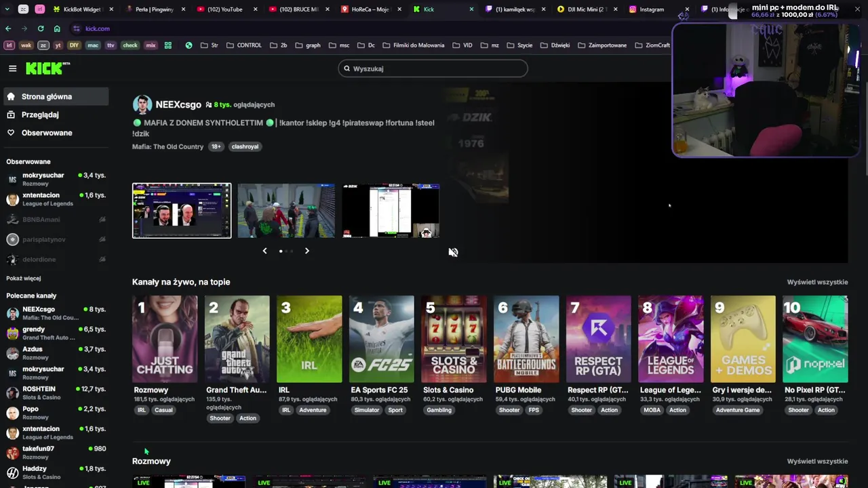This screenshot has height=488, width=868.
Task: Select the 'mix' bookmark chip
Action: tap(151, 45)
